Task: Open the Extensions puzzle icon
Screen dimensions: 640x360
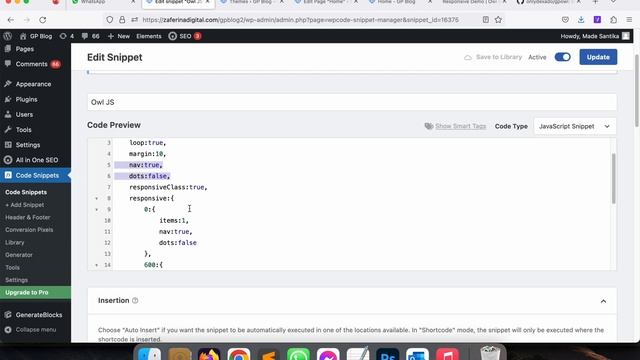Action: (x=613, y=20)
